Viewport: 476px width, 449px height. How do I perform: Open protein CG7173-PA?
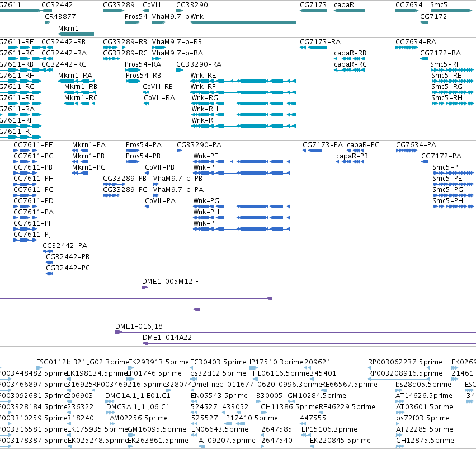click(x=323, y=145)
